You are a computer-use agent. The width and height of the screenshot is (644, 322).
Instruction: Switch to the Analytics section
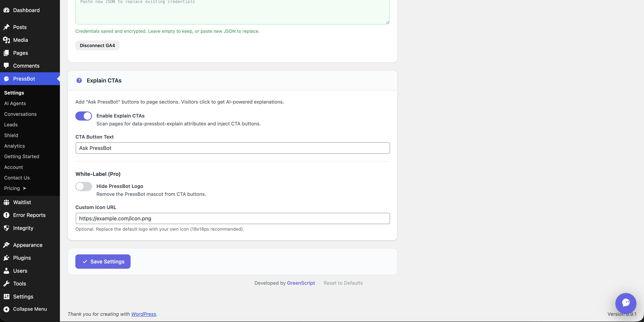pos(14,146)
